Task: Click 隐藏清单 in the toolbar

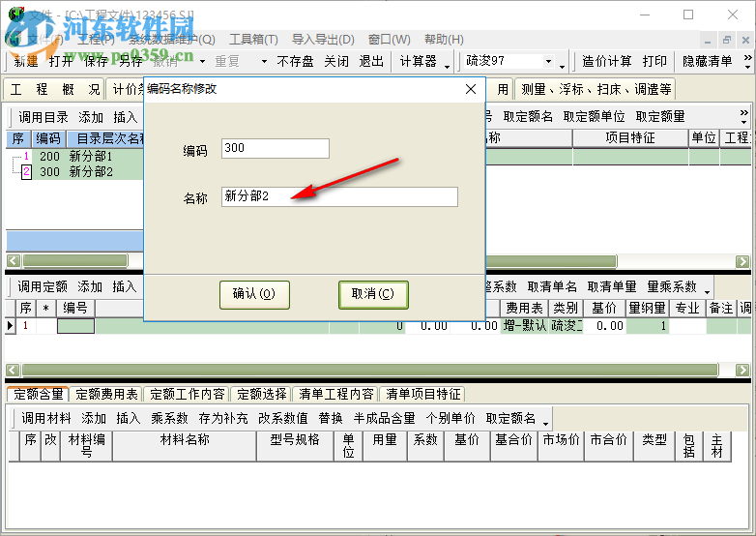Action: coord(708,61)
